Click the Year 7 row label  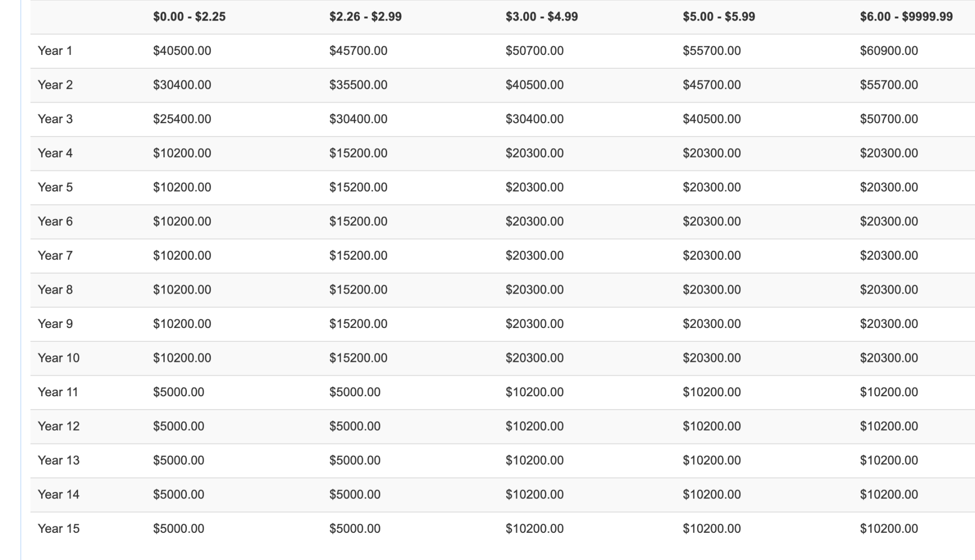tap(55, 256)
